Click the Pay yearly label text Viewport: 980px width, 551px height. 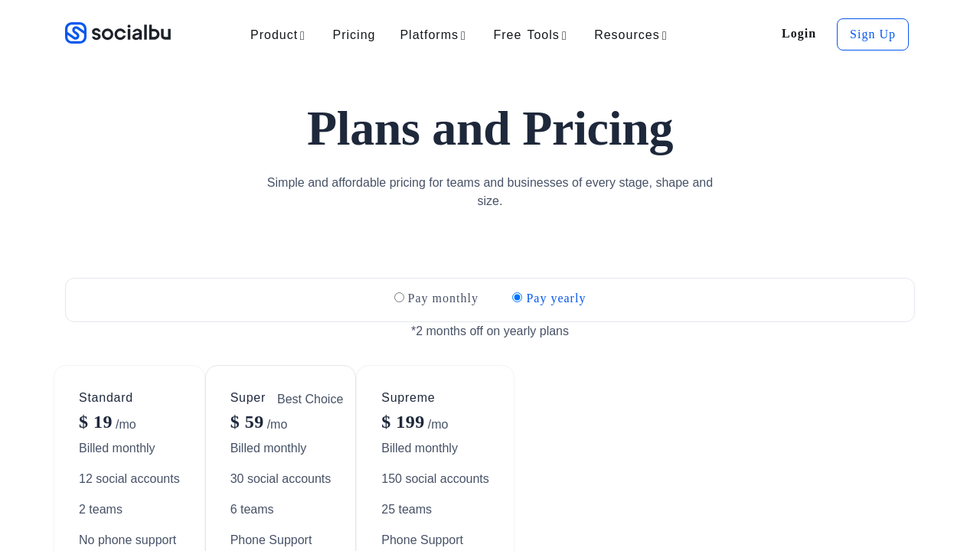(x=556, y=298)
